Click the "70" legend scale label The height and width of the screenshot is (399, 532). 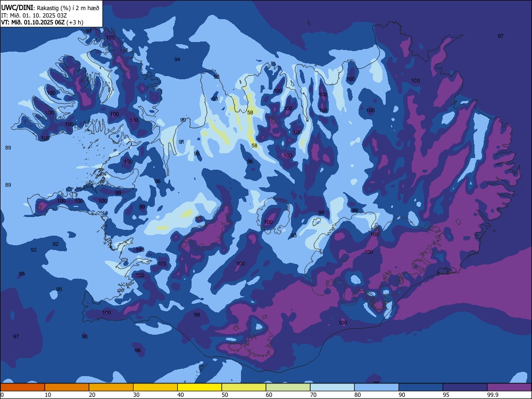coord(313,395)
